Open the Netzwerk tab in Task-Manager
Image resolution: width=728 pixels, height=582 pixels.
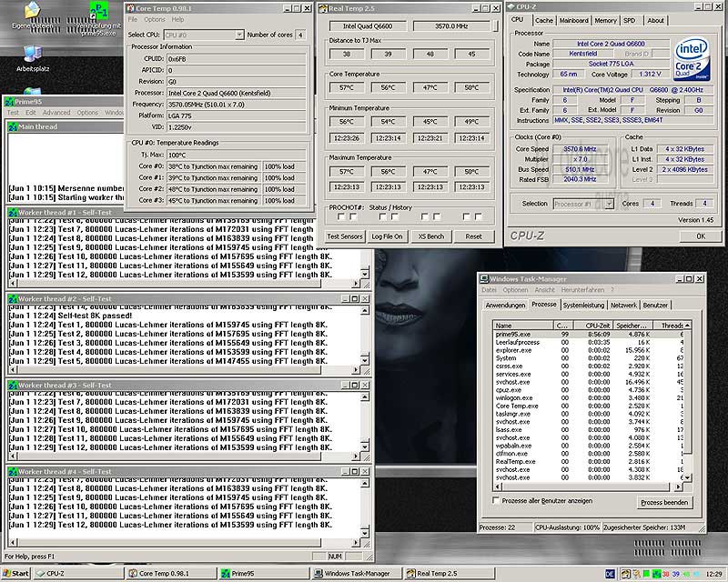click(623, 305)
